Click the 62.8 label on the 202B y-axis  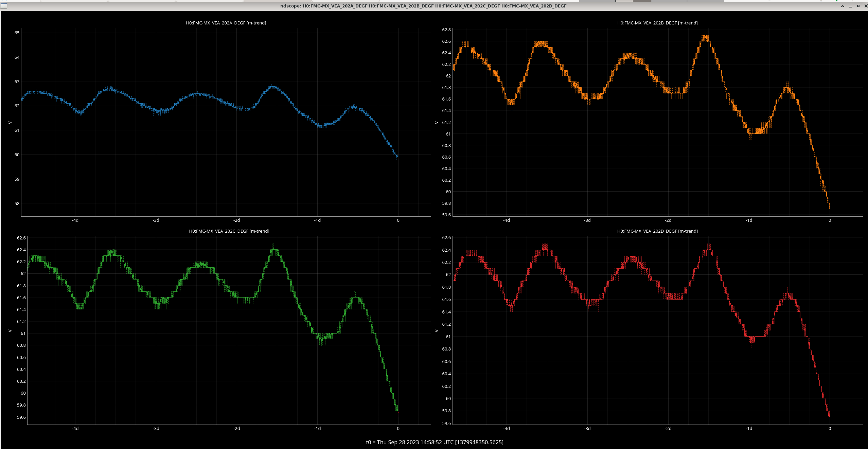coord(446,30)
